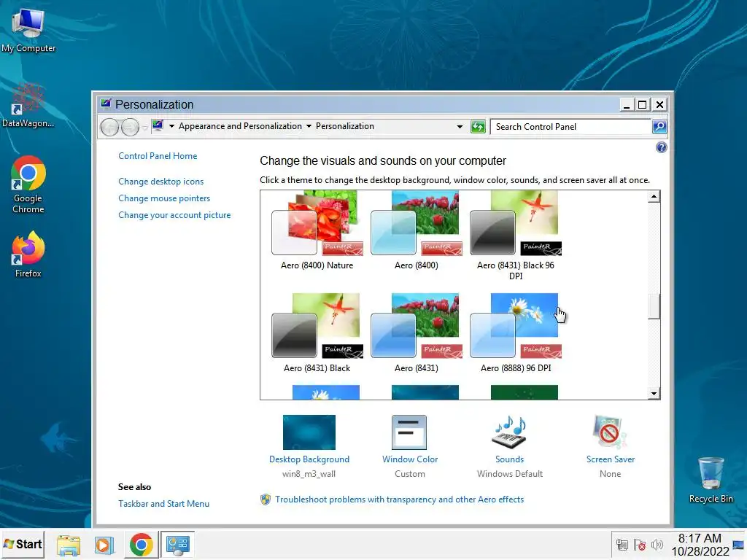Open Desktop Background settings
The height and width of the screenshot is (560, 747).
tap(309, 446)
